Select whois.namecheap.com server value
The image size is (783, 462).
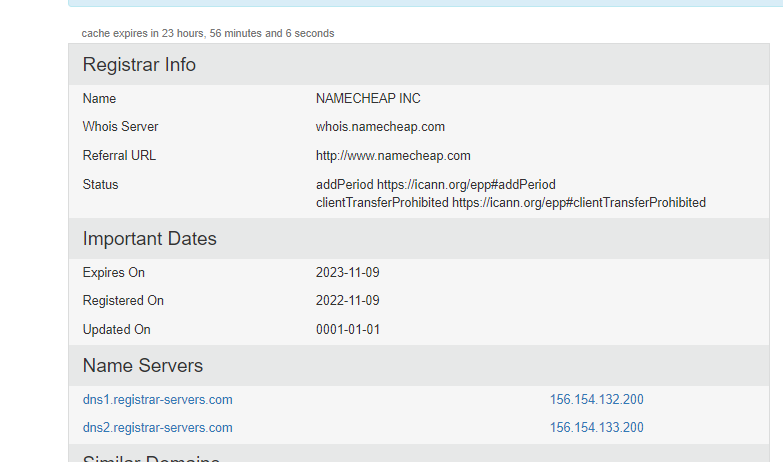380,127
